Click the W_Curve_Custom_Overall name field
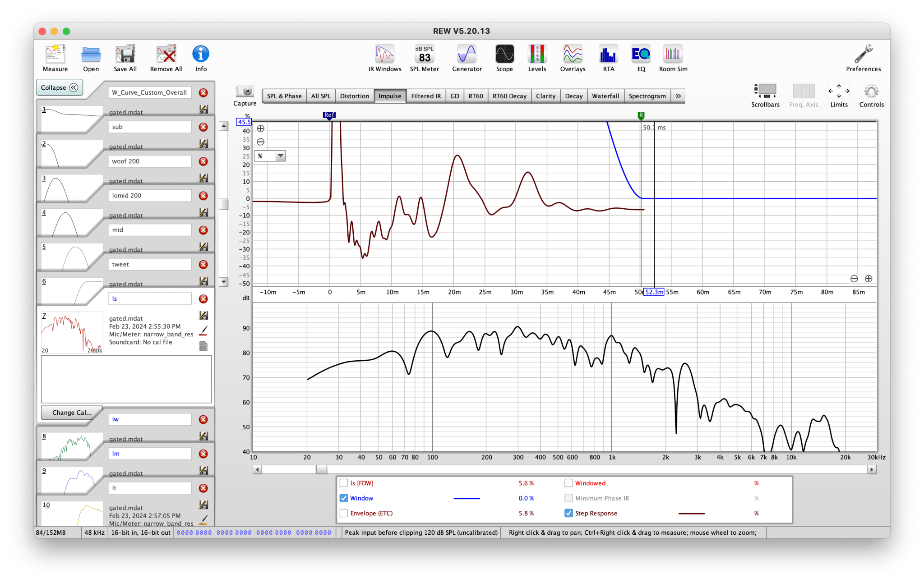The height and width of the screenshot is (583, 924). (x=150, y=92)
